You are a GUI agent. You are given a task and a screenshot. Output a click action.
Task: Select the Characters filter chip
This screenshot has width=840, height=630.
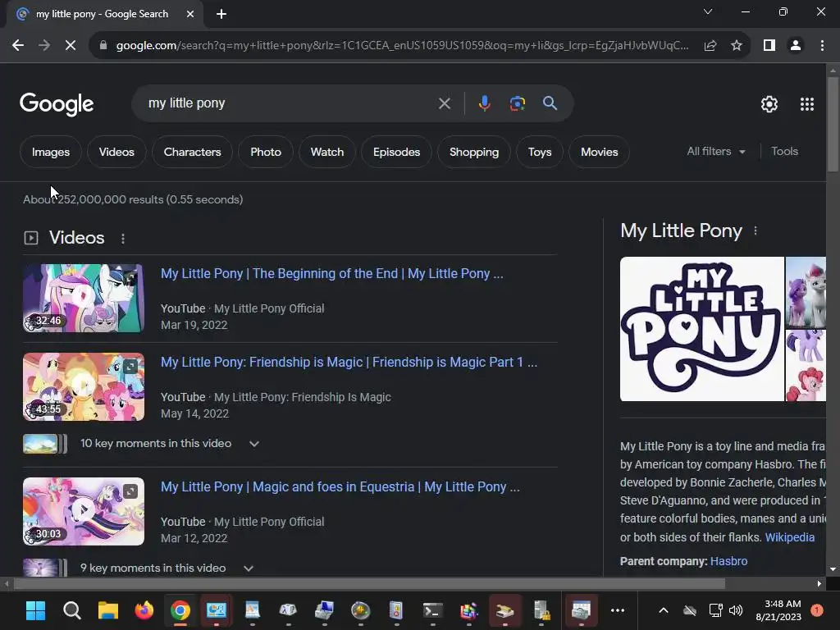tap(192, 152)
